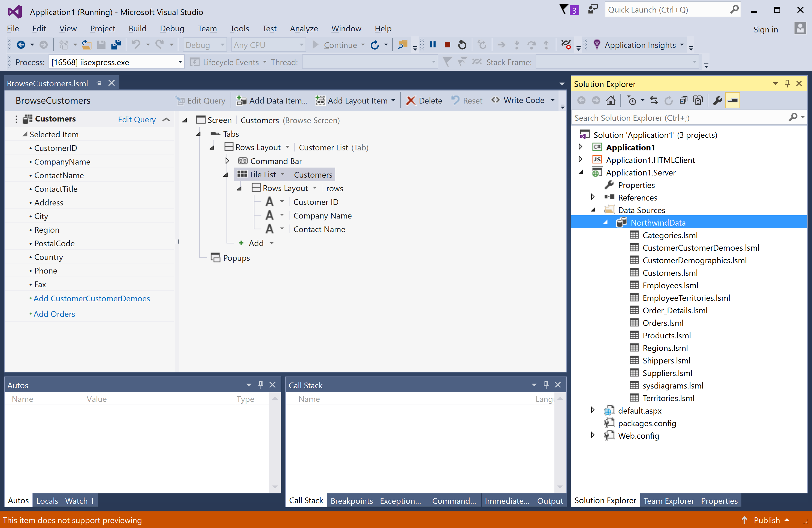Click Delete with red X icon

point(424,101)
